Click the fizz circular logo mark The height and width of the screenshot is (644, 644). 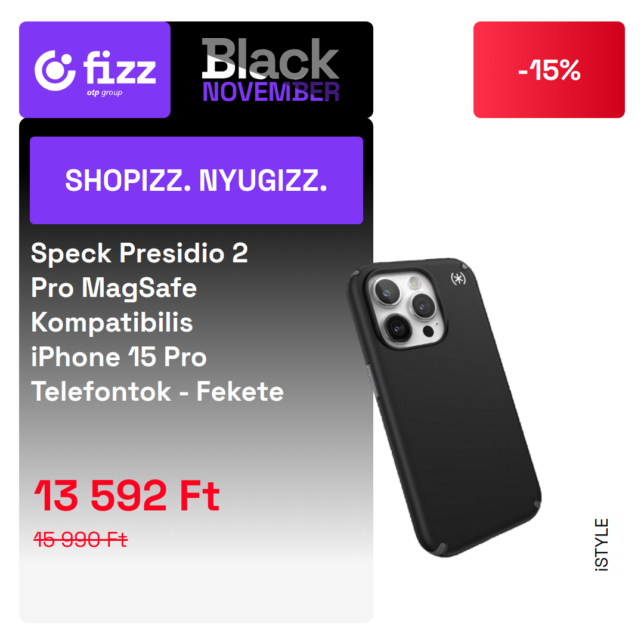pyautogui.click(x=55, y=70)
